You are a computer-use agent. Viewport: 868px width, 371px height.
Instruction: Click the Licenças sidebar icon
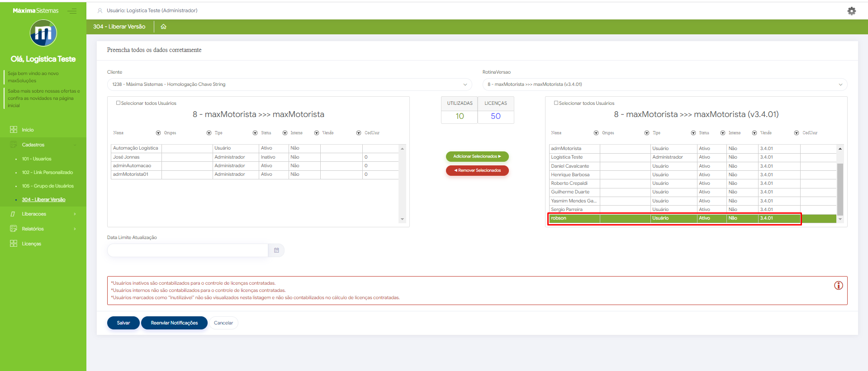tap(14, 244)
